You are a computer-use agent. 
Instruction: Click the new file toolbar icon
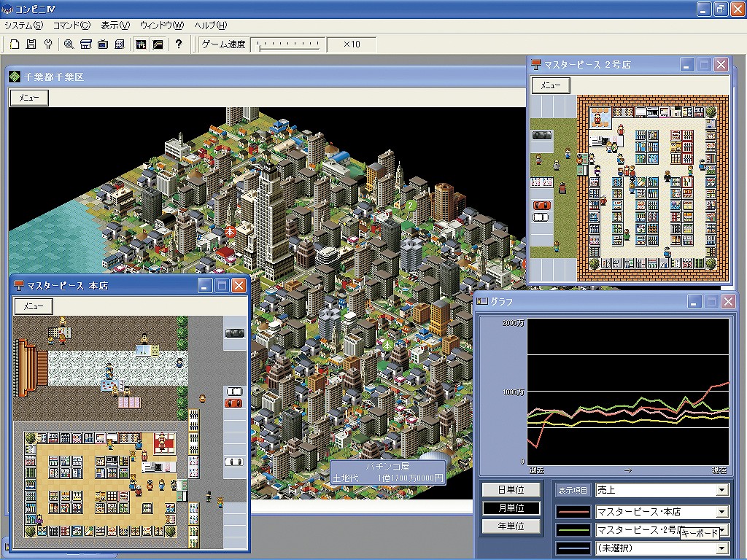click(x=14, y=44)
